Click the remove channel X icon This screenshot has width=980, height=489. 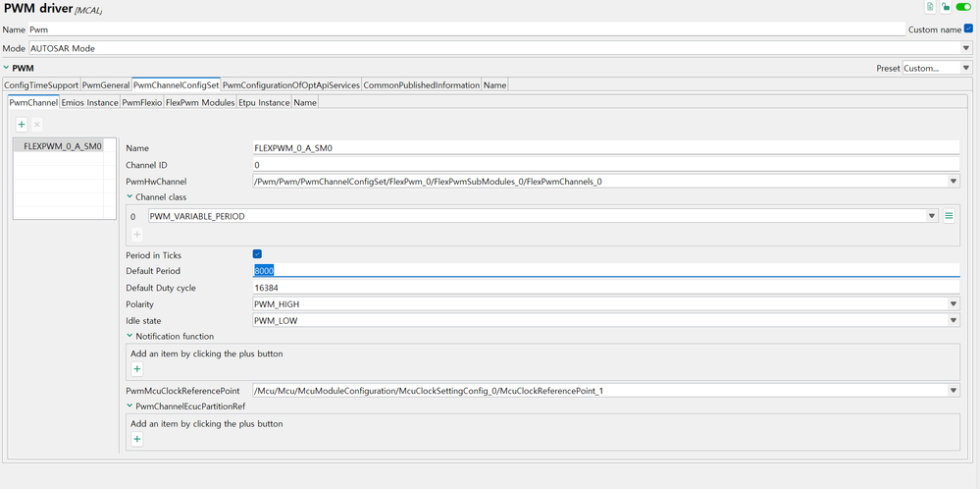click(37, 125)
